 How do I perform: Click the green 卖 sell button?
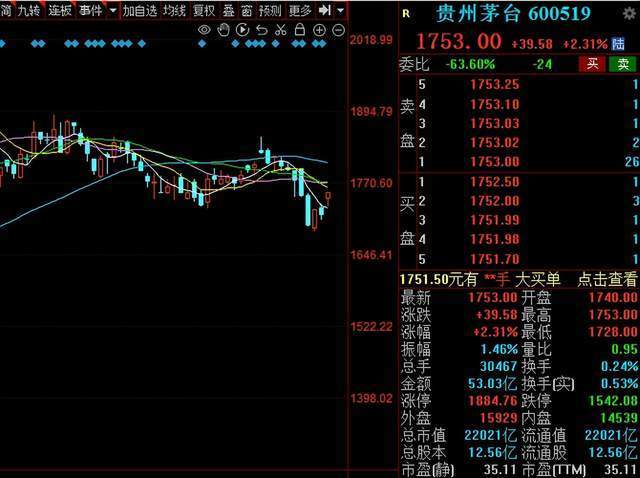point(623,64)
